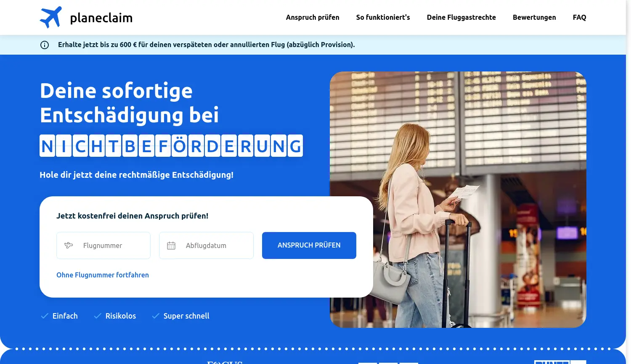This screenshot has height=364, width=631.
Task: Click the info circle icon in banner
Action: (x=45, y=45)
